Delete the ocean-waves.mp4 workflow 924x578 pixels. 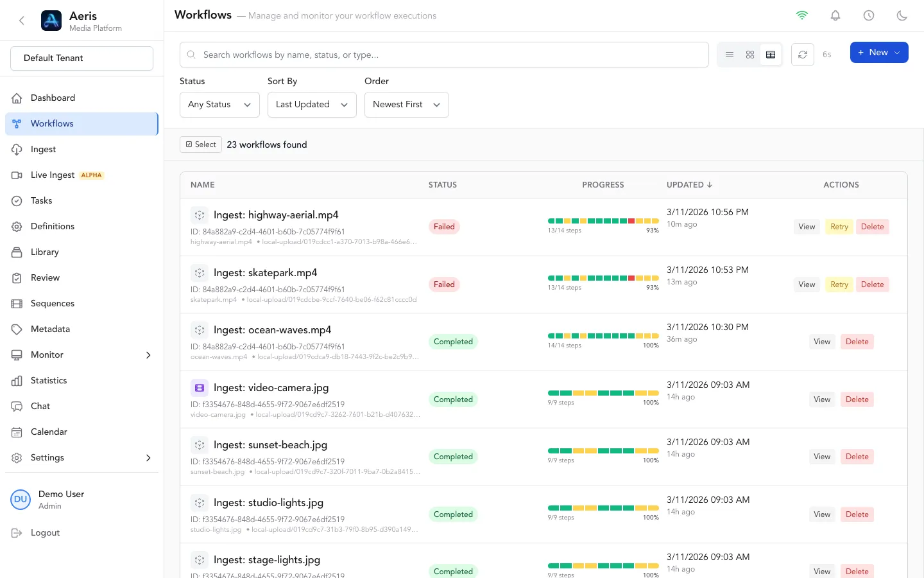pyautogui.click(x=857, y=342)
